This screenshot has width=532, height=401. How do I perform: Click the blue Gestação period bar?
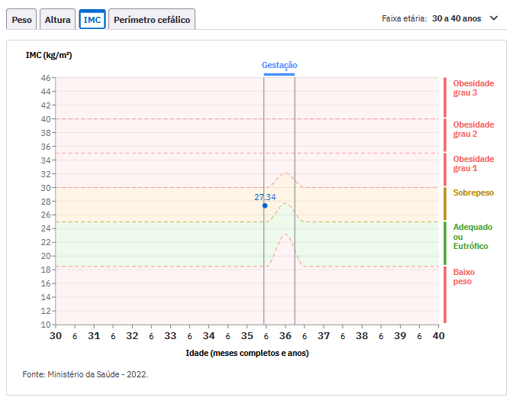[279, 74]
